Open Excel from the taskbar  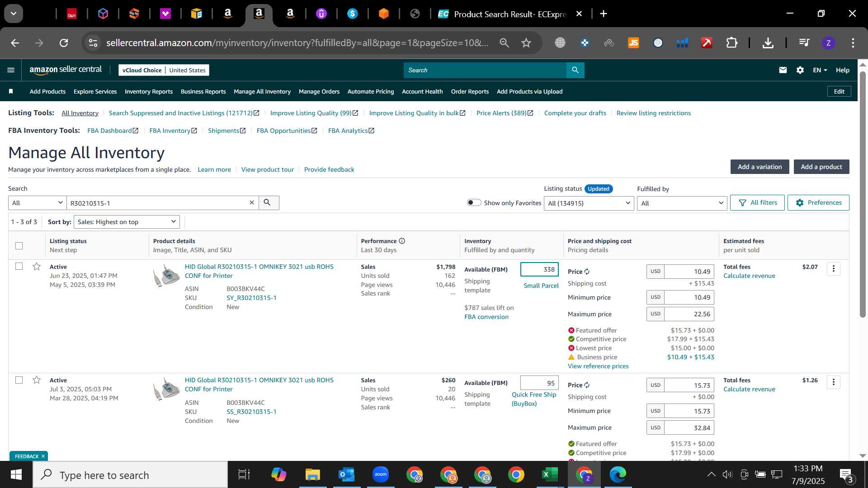(550, 474)
